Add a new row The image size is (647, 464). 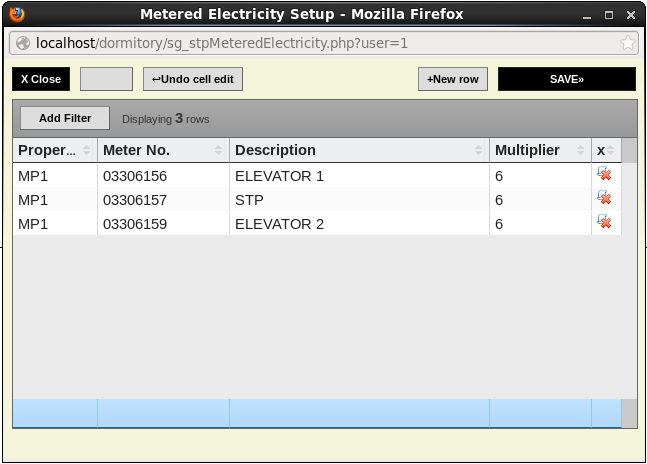click(452, 79)
